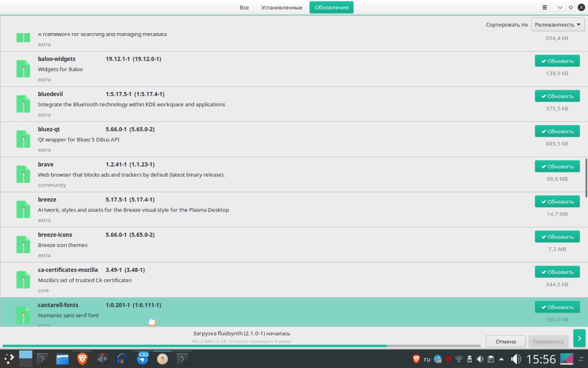Click the breeze-icons package archive icon

click(23, 245)
